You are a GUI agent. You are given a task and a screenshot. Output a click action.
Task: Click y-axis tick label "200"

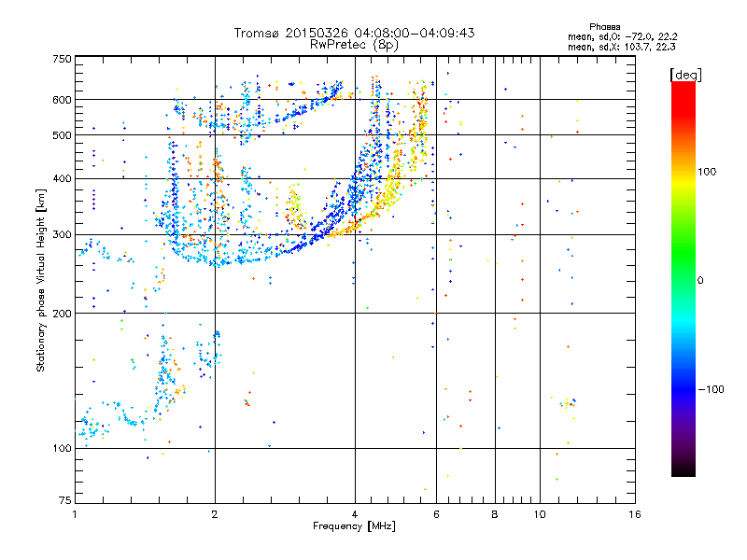click(62, 314)
